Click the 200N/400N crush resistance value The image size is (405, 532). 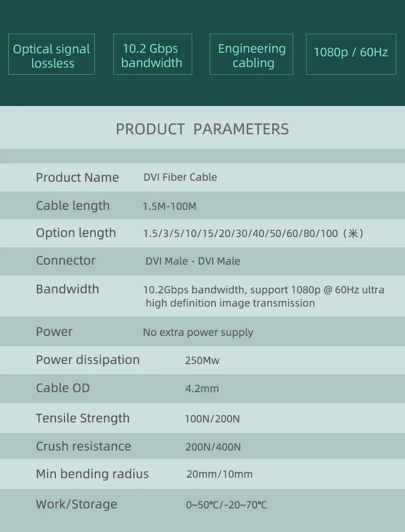pos(213,447)
